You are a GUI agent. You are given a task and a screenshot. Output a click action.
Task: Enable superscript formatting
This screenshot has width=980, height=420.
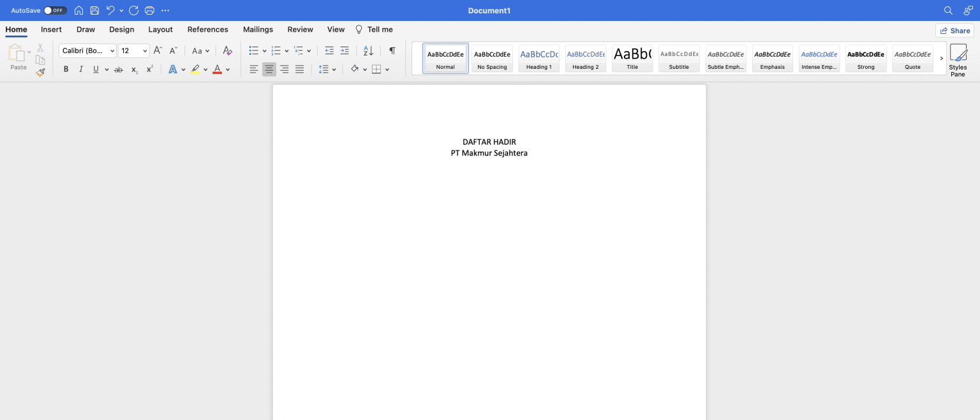pos(149,69)
